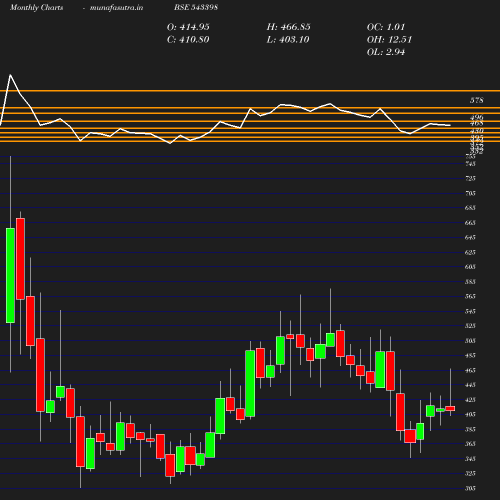The height and width of the screenshot is (500, 500).
Task: Click the "OC: 1.01" reading
Action: coord(386,27)
